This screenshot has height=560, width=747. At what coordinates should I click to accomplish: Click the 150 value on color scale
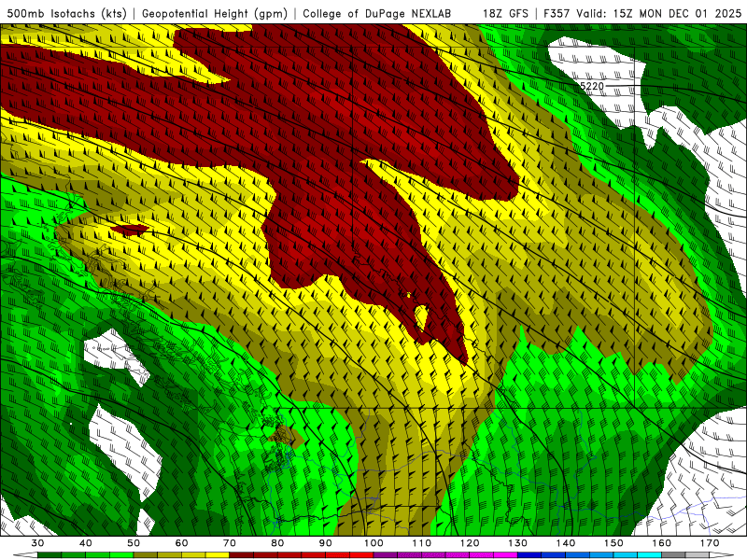(x=613, y=543)
